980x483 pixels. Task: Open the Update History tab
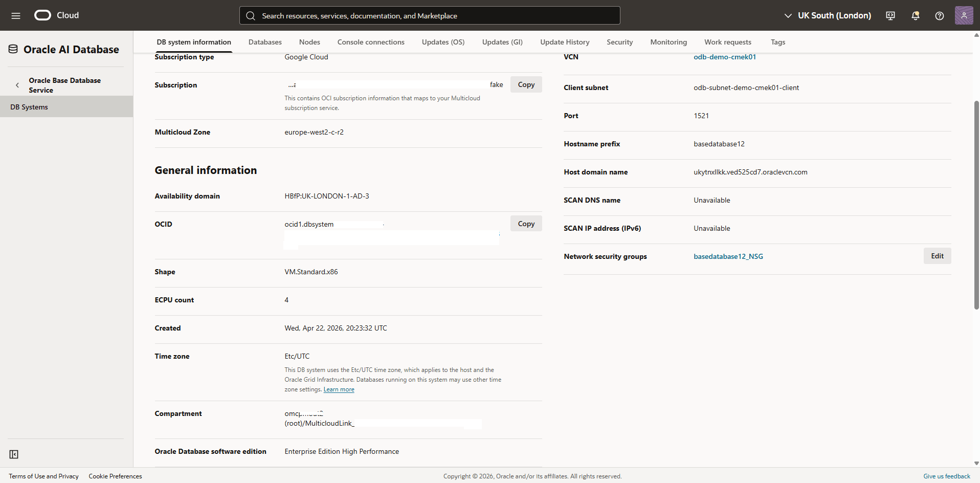[565, 42]
